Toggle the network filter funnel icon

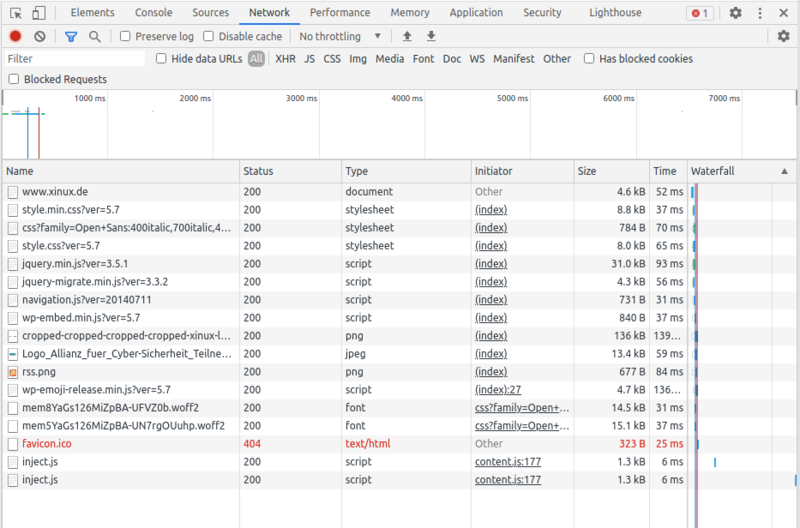(71, 36)
